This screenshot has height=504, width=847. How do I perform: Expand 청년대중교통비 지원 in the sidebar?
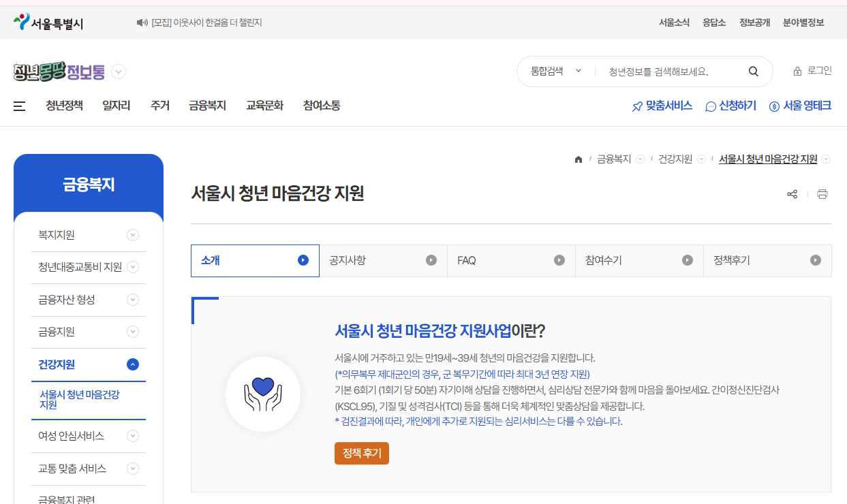(133, 267)
